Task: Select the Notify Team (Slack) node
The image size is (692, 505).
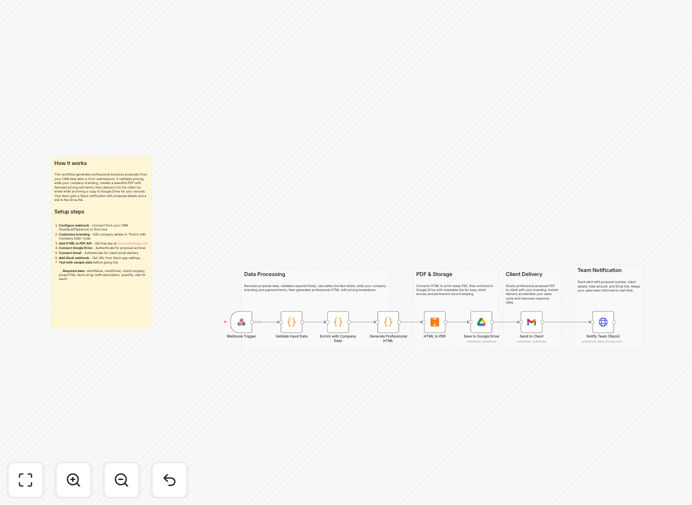Action: pos(603,322)
